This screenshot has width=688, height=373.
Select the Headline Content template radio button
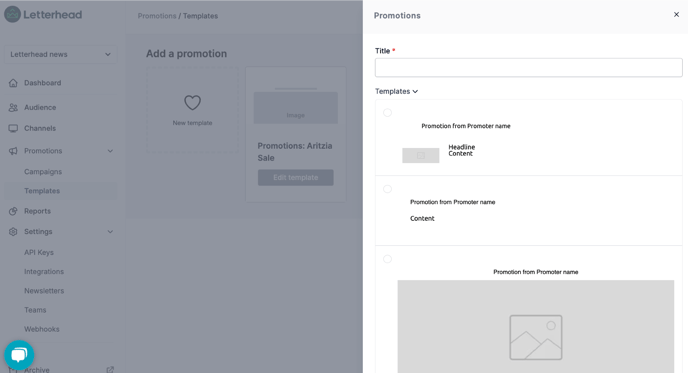coord(387,113)
